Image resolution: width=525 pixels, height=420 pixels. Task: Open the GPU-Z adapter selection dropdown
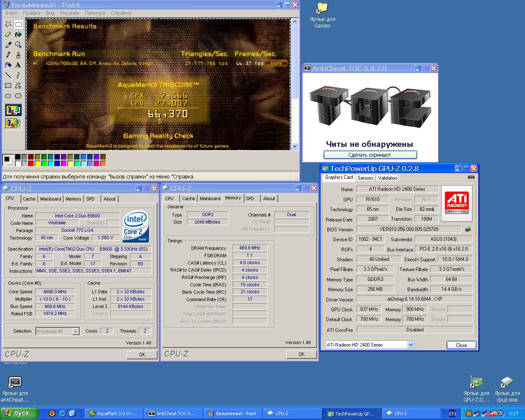[411, 345]
